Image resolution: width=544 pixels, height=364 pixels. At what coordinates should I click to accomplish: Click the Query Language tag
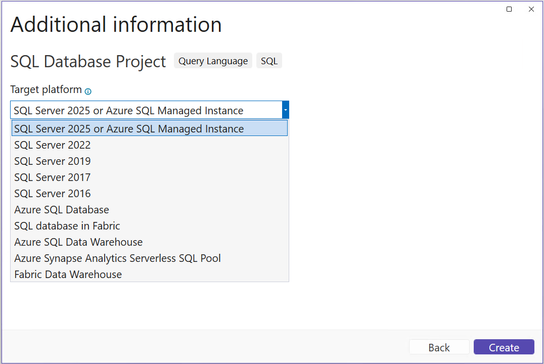(x=213, y=61)
